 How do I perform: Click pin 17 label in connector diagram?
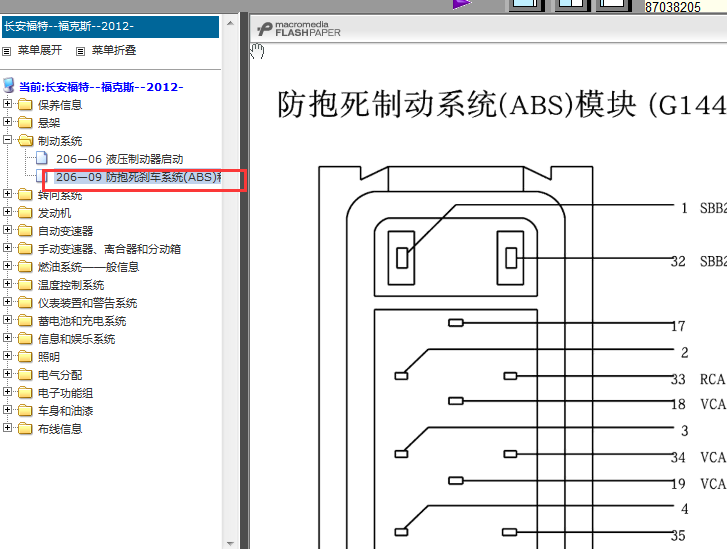[x=678, y=326]
